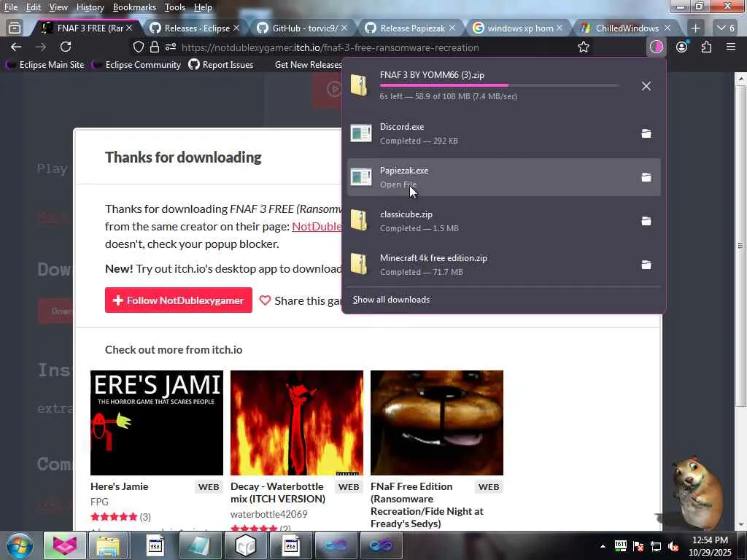Viewport: 747px width, 560px height.
Task: Open the Get New Releases bookmark
Action: (x=308, y=65)
